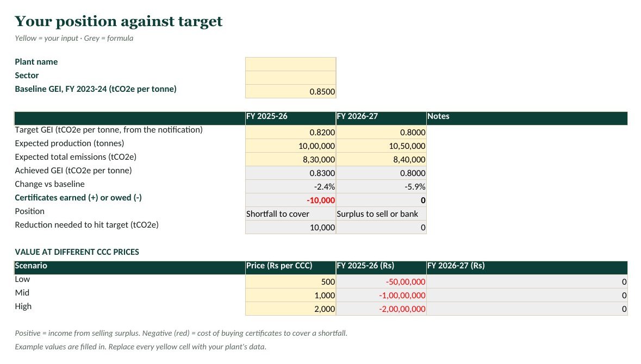The width and height of the screenshot is (641, 364).
Task: Click the 'Position' row label
Action: [29, 211]
